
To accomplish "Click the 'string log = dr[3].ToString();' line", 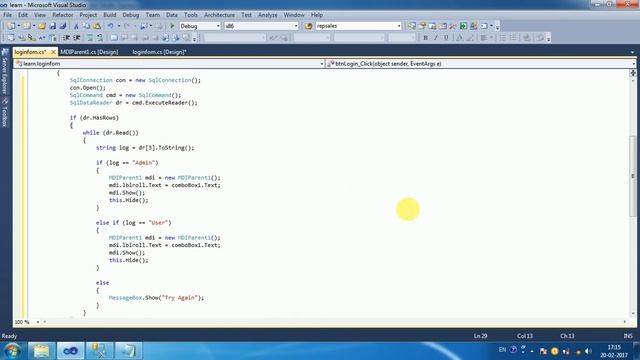I will (145, 148).
